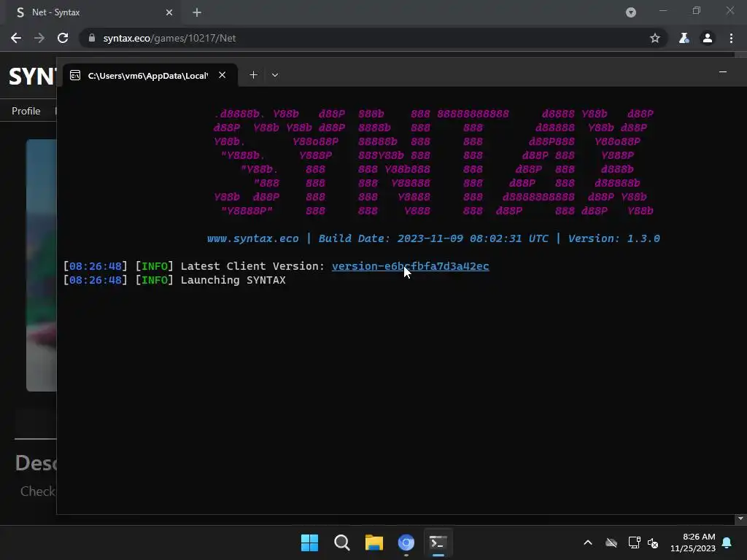Open the notifications bell icon
The height and width of the screenshot is (560, 747).
click(727, 542)
